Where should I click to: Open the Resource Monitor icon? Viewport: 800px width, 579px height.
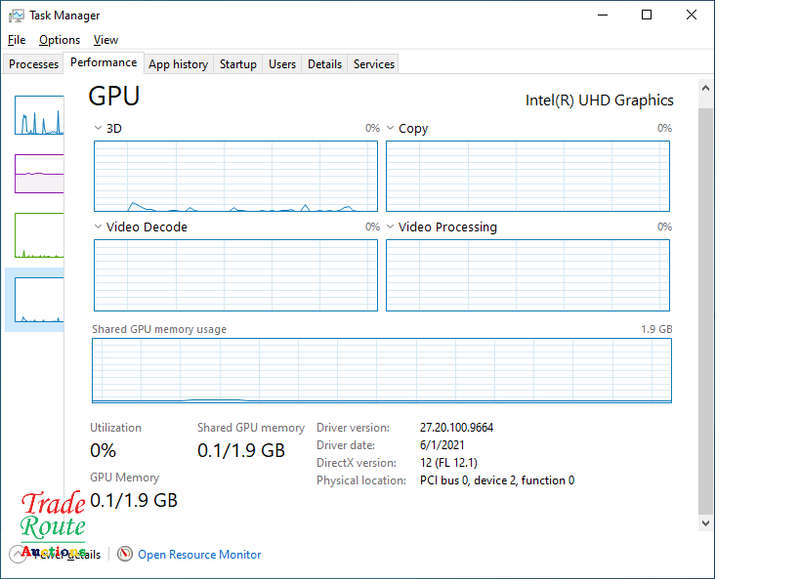124,553
